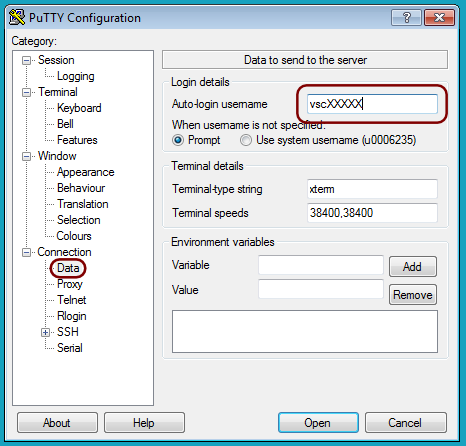Click the Auto-login username field
The height and width of the screenshot is (446, 466).
tap(372, 104)
